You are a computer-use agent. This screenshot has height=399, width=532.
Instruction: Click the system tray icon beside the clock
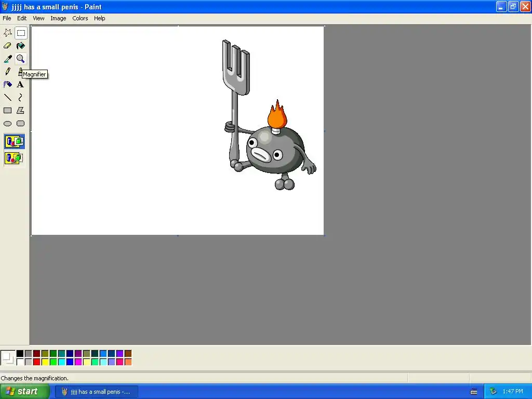[x=493, y=392]
